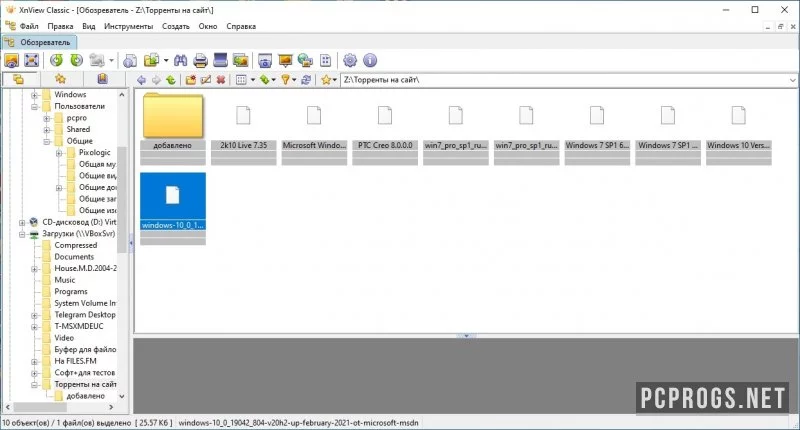Switch to the categories book panel tab
The image size is (800, 430).
pyautogui.click(x=103, y=80)
